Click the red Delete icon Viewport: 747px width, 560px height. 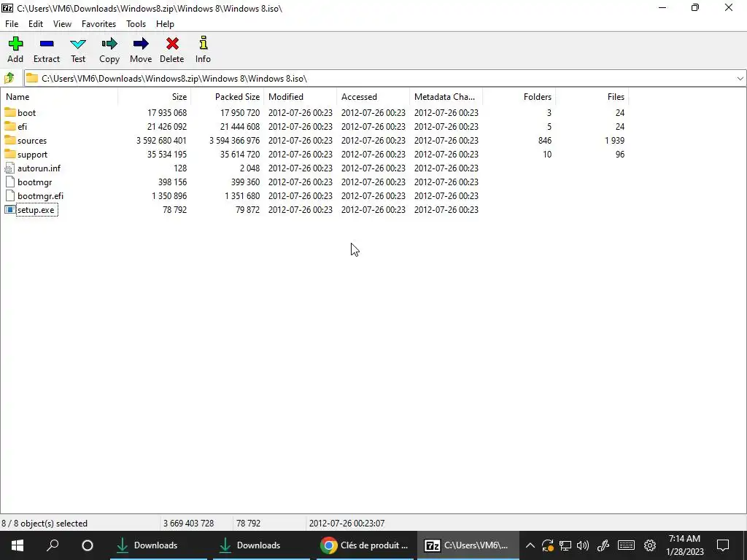click(x=172, y=44)
